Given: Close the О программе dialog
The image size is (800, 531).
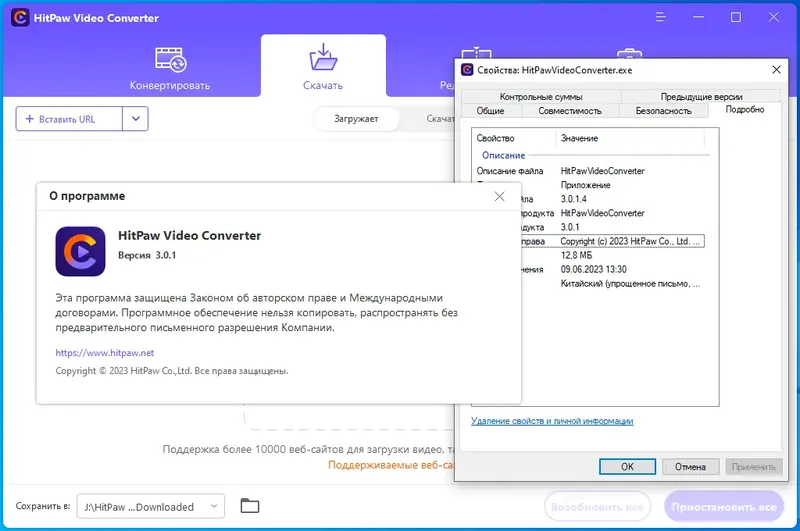Looking at the screenshot, I should [x=499, y=196].
